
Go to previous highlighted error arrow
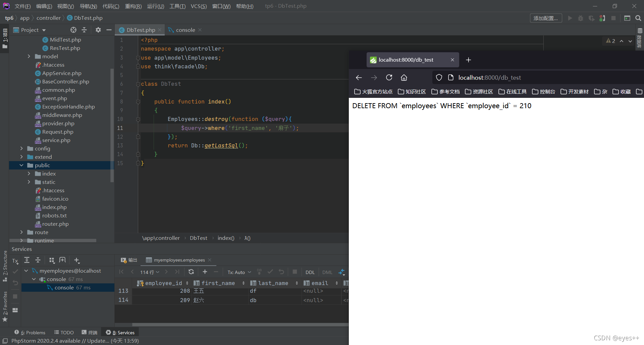pos(622,41)
